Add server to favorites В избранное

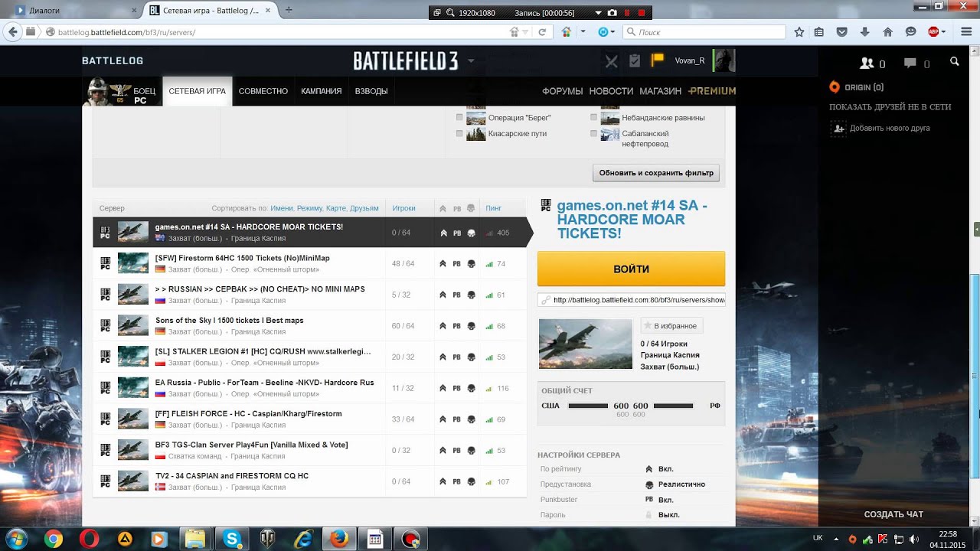pos(671,326)
